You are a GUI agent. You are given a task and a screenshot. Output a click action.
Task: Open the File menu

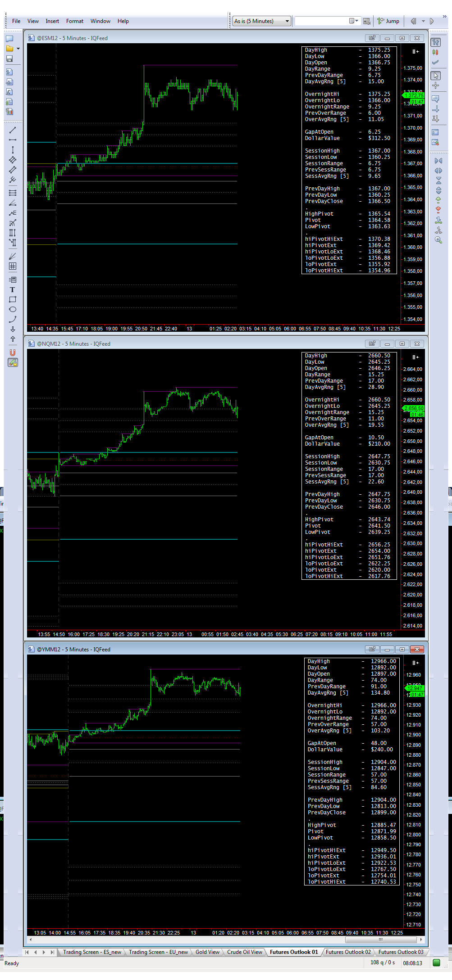16,21
